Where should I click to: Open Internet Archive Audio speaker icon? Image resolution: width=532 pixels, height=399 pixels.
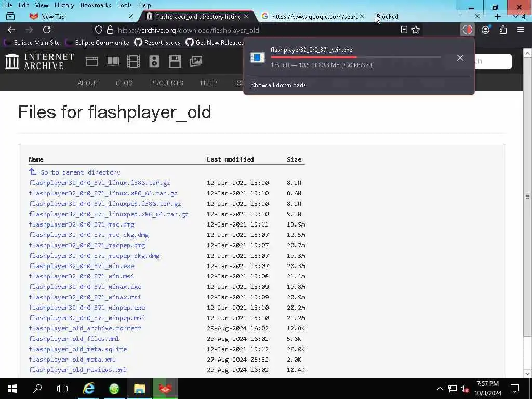(154, 61)
